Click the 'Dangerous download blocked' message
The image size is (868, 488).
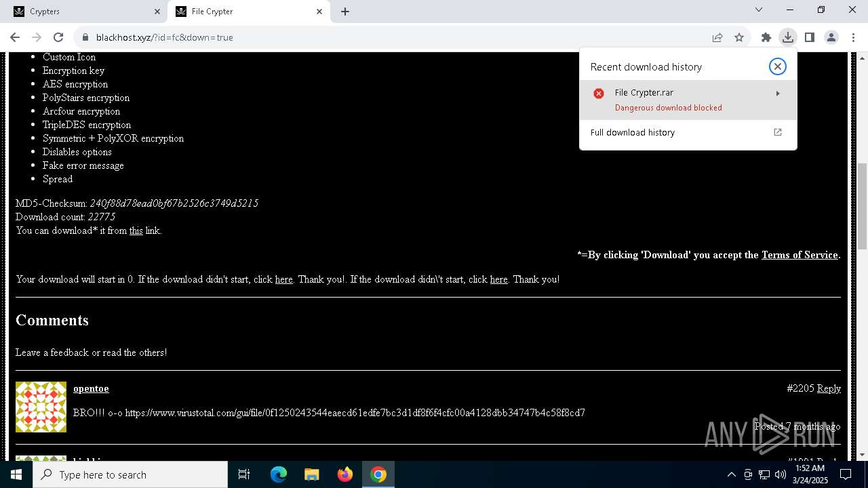(x=668, y=108)
